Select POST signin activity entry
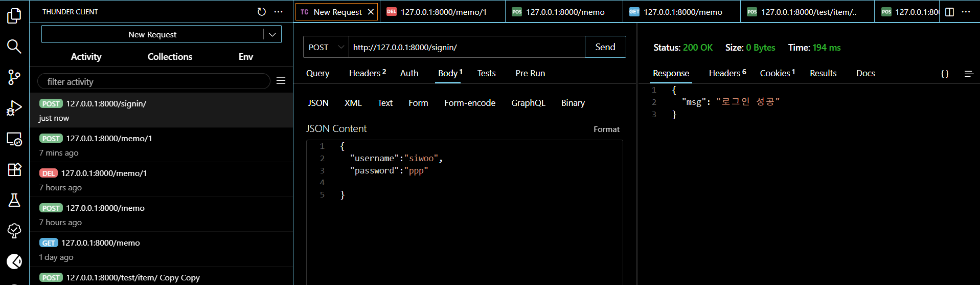The width and height of the screenshot is (980, 285). click(161, 110)
